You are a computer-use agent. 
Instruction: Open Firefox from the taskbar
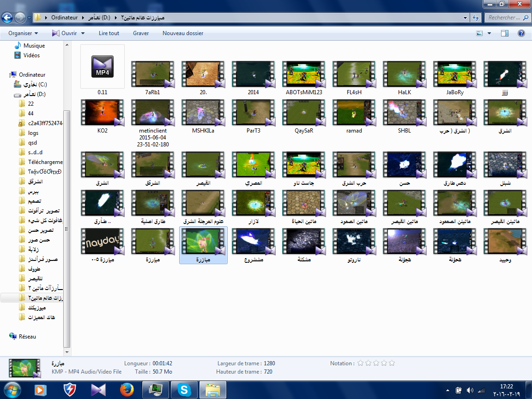pyautogui.click(x=126, y=390)
